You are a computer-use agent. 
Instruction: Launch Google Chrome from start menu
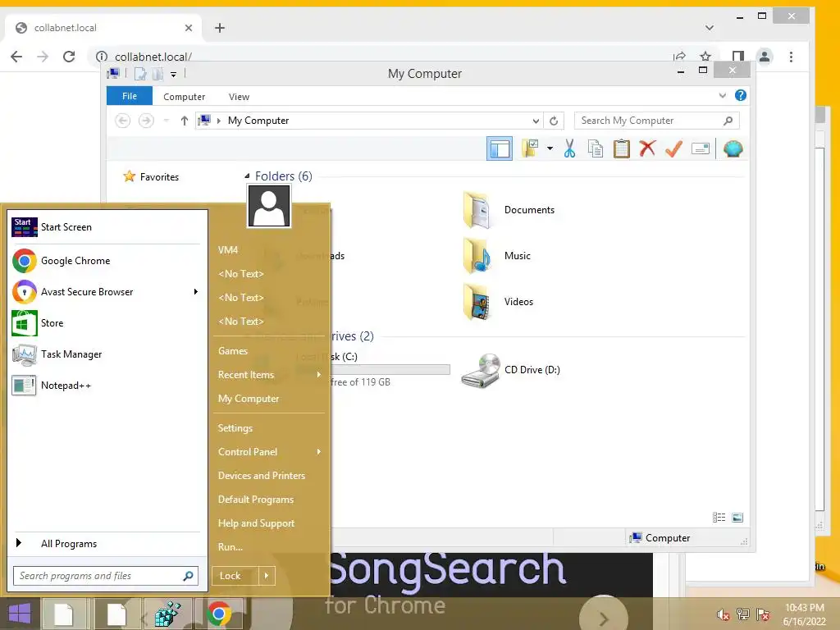(x=105, y=261)
